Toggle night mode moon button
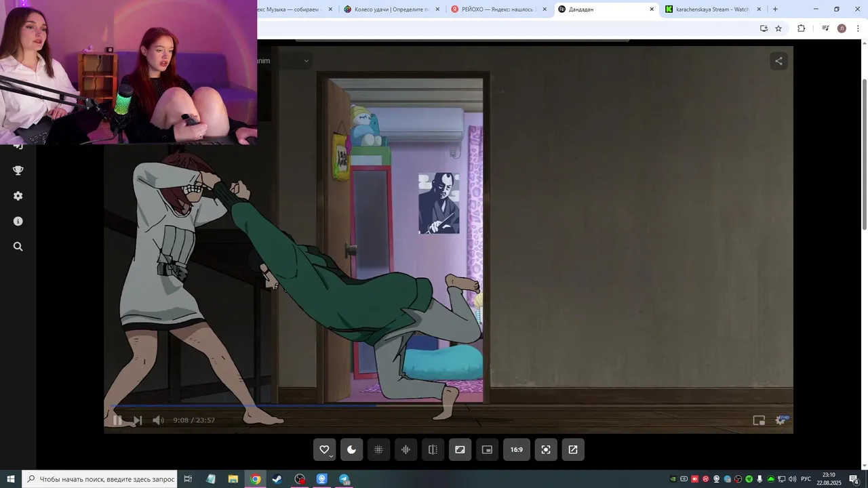The height and width of the screenshot is (488, 868). (x=351, y=449)
